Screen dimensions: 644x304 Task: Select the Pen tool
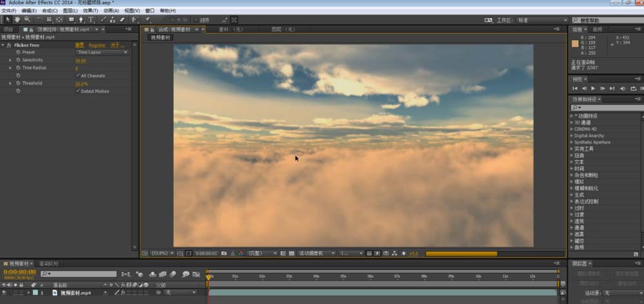[x=81, y=19]
